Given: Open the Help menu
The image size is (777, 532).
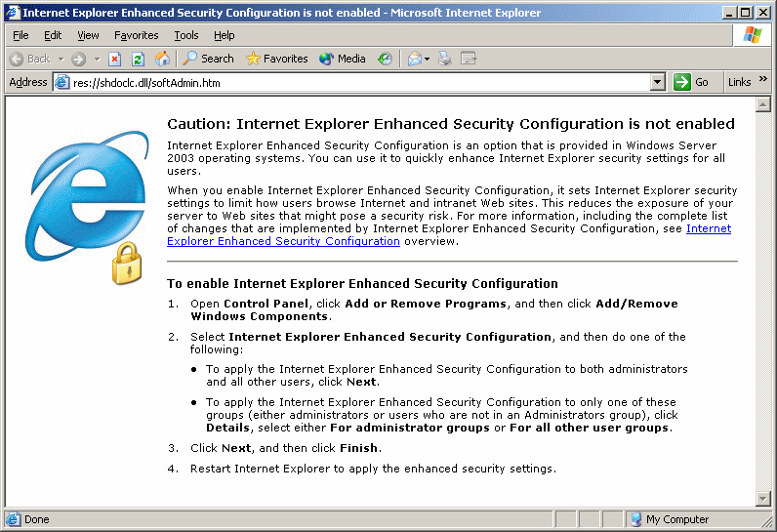Looking at the screenshot, I should point(224,35).
